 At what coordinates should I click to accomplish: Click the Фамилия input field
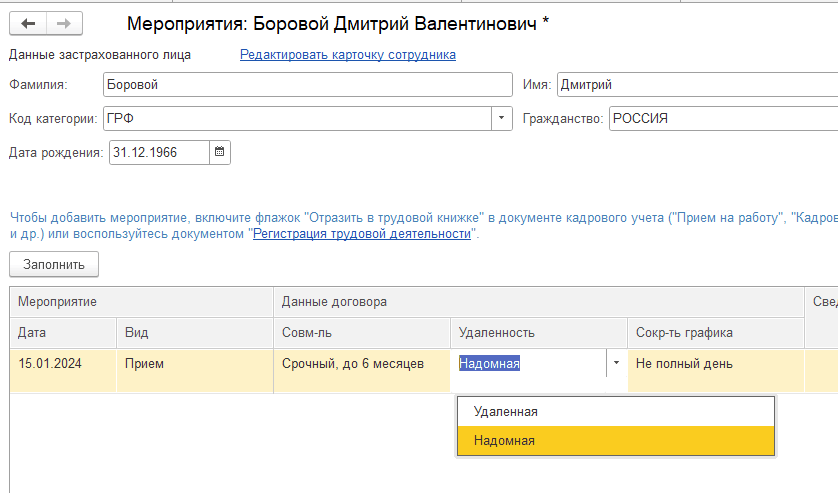point(307,85)
